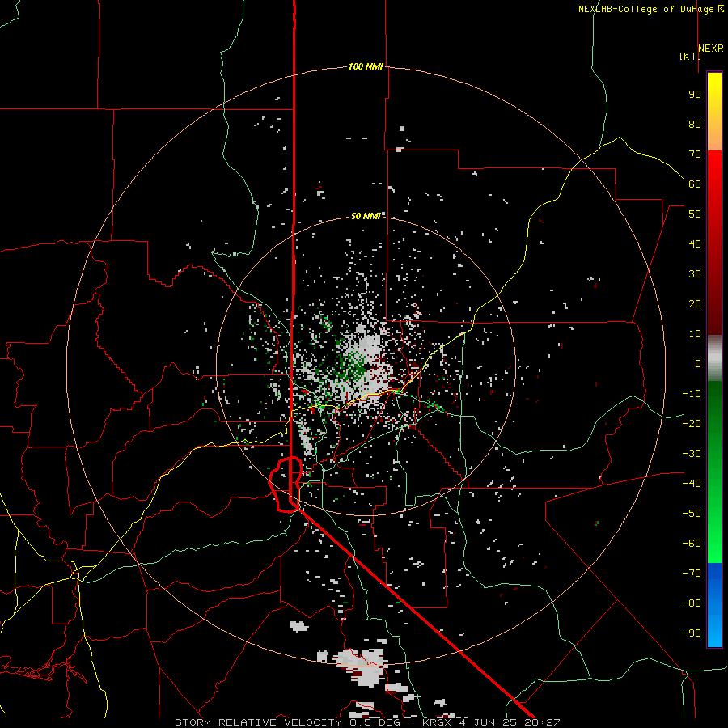The image size is (728, 728).
Task: Click the 30 value on the velocity scale
Action: tap(695, 274)
